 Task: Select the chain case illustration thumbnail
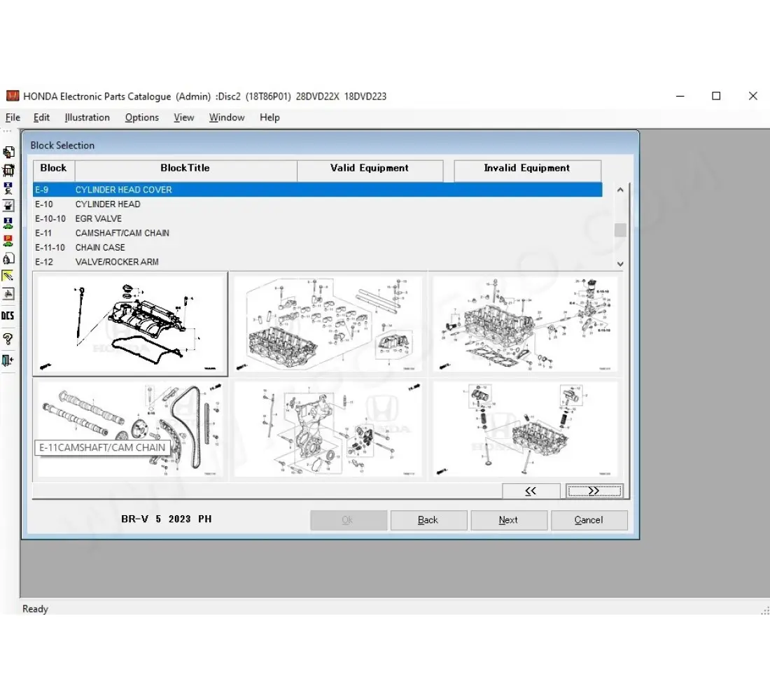click(328, 430)
